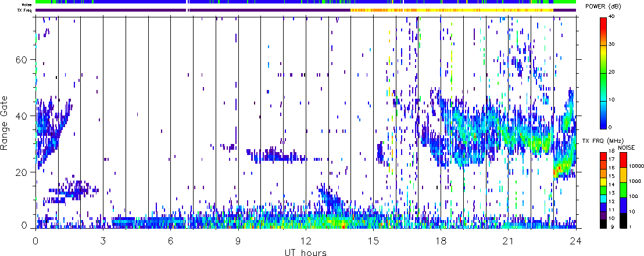The image size is (644, 256).
Task: Click the '10000' value on NOISE legend
Action: (x=636, y=166)
